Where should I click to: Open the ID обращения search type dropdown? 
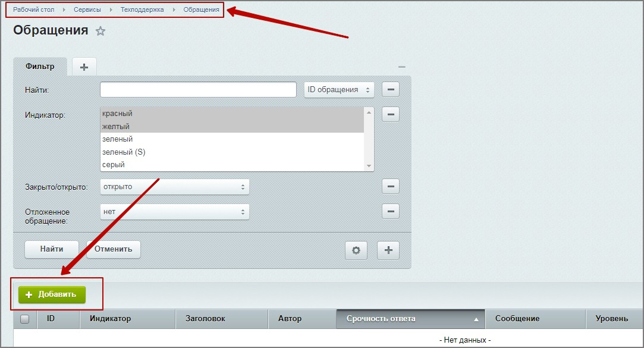(x=339, y=90)
